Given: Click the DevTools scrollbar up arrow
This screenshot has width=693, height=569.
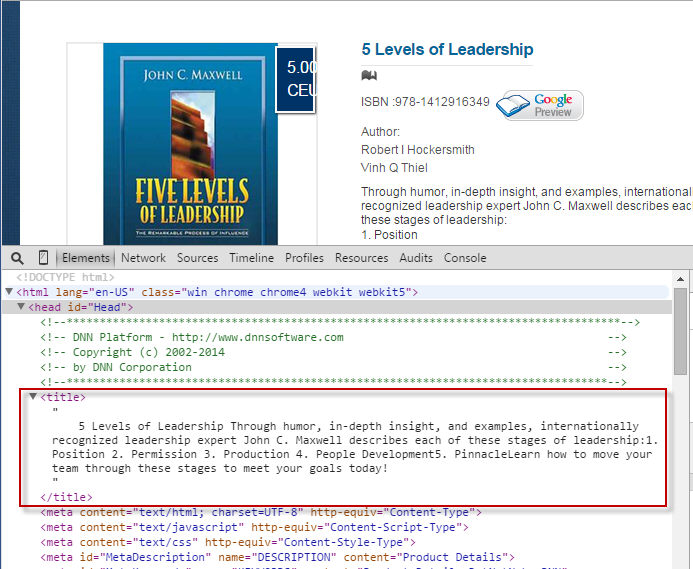Looking at the screenshot, I should [680, 279].
